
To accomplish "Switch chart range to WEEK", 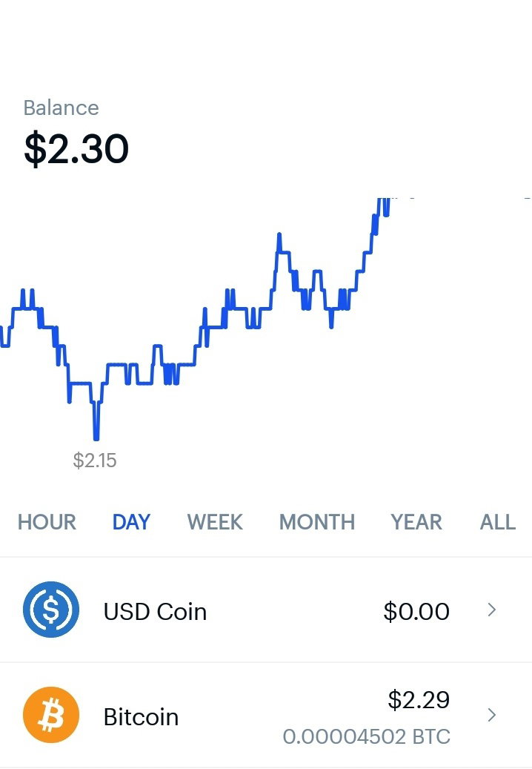I will click(x=215, y=522).
